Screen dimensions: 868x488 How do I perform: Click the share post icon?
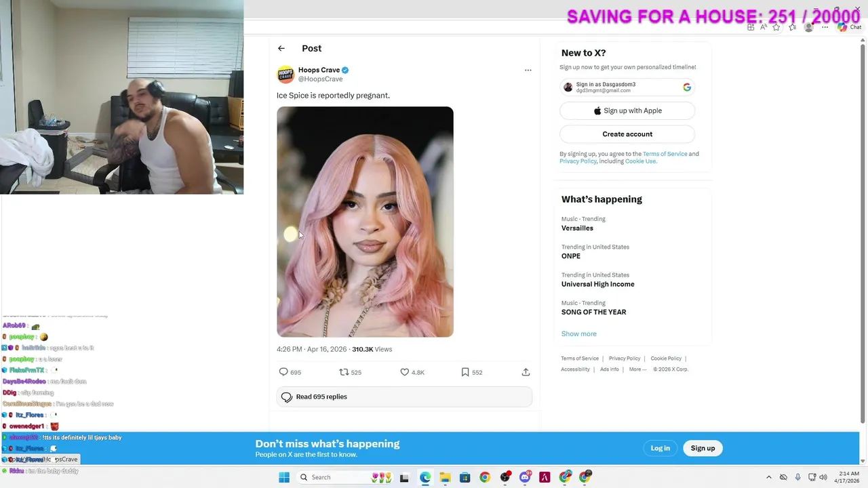[526, 372]
